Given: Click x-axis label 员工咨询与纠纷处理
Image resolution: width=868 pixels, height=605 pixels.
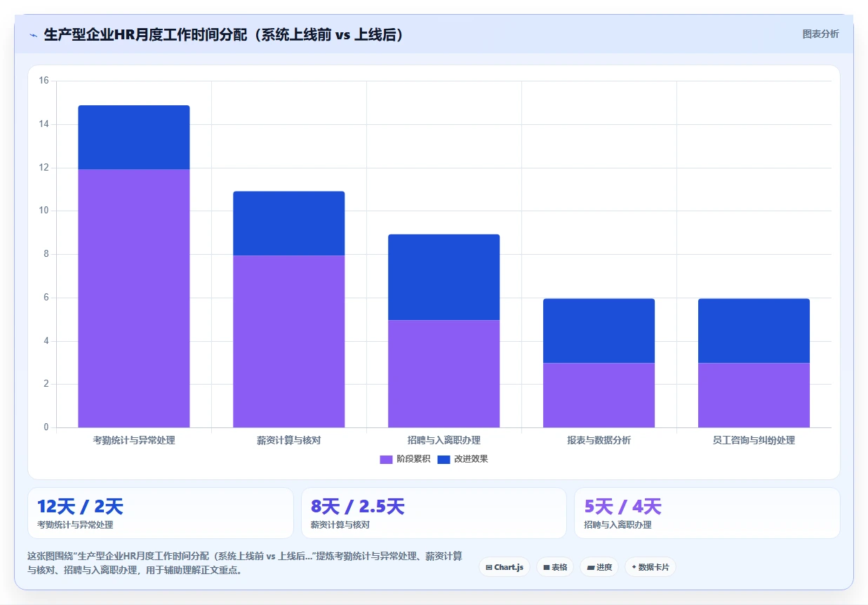Looking at the screenshot, I should click(754, 441).
